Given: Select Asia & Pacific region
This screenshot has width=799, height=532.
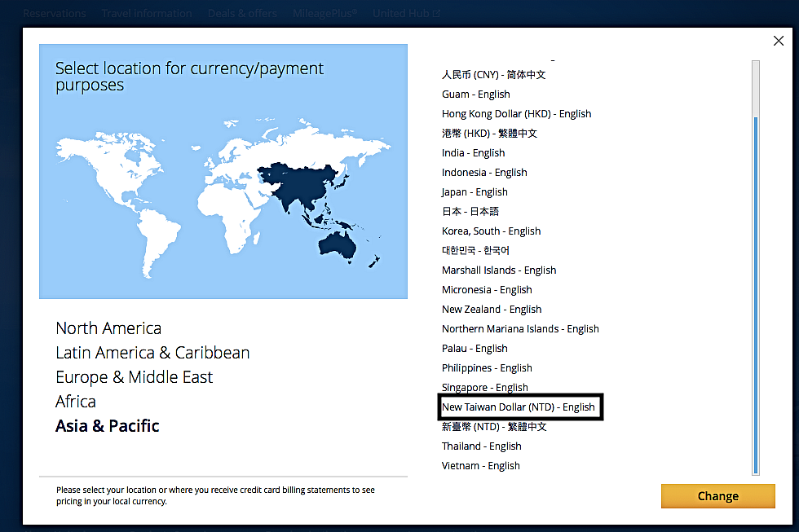Looking at the screenshot, I should 107,426.
